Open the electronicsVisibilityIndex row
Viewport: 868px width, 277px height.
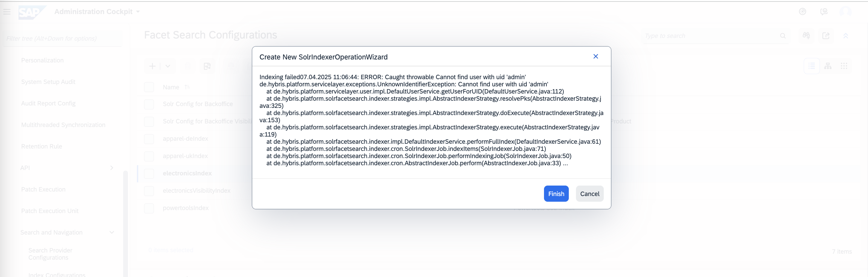(x=196, y=191)
